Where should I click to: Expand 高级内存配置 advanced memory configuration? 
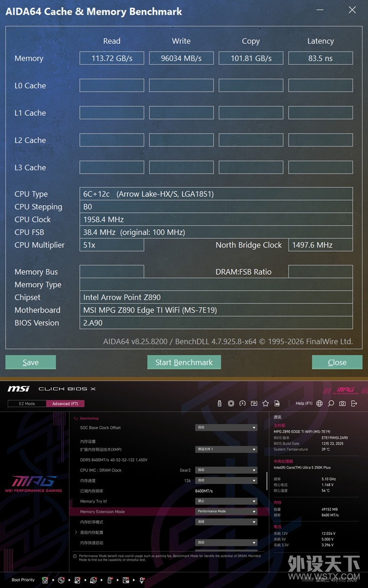pos(76,532)
